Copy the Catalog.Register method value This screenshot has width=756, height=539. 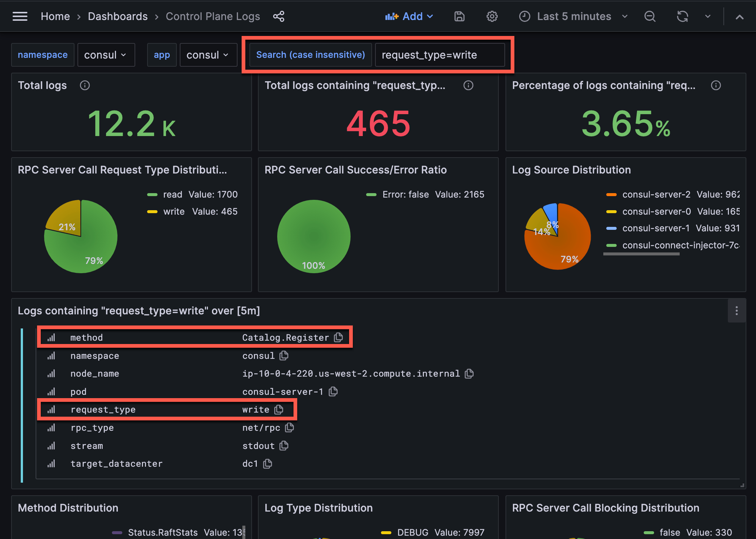[338, 337]
